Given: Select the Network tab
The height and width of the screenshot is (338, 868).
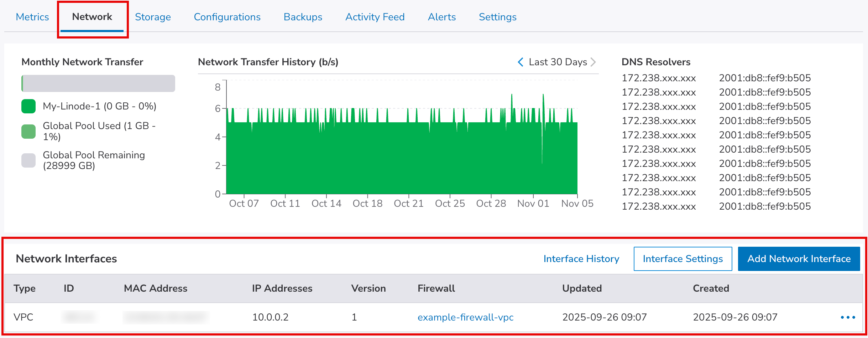Looking at the screenshot, I should tap(92, 17).
